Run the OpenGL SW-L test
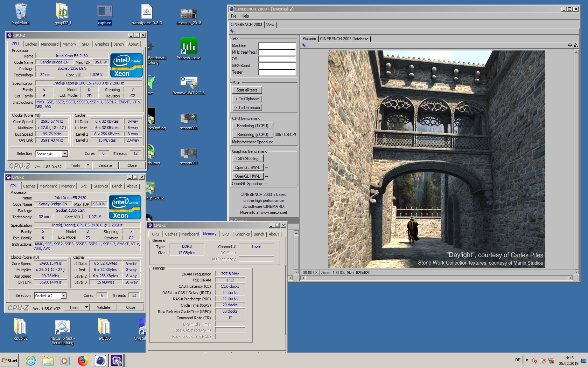This screenshot has height=368, width=588. pyautogui.click(x=247, y=168)
